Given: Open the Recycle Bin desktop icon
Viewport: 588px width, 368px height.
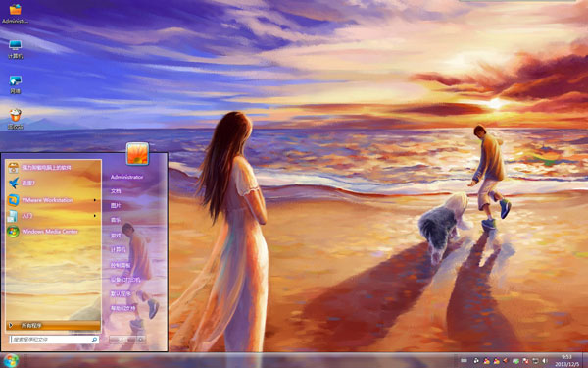Looking at the screenshot, I should pos(15,120).
